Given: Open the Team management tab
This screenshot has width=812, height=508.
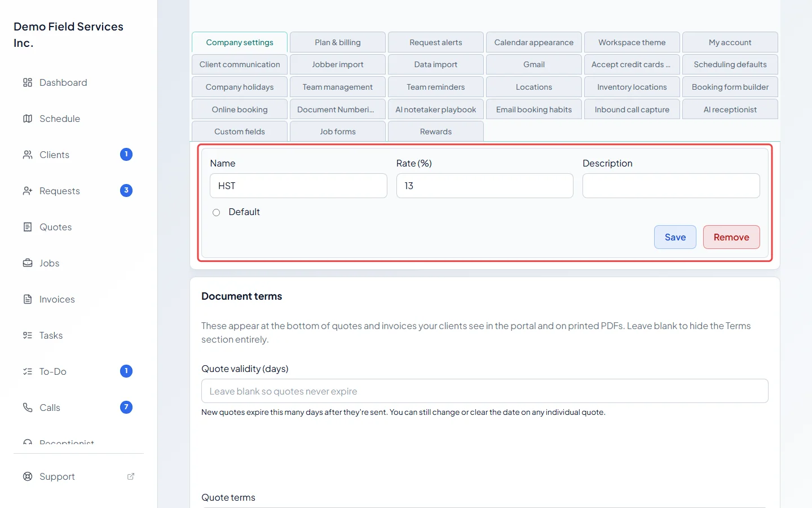Looking at the screenshot, I should [x=338, y=87].
